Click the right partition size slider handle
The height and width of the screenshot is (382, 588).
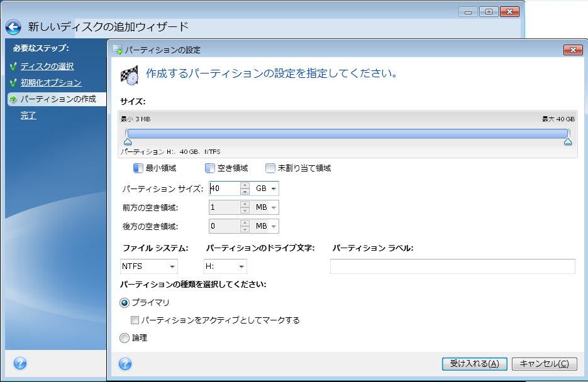[x=568, y=141]
